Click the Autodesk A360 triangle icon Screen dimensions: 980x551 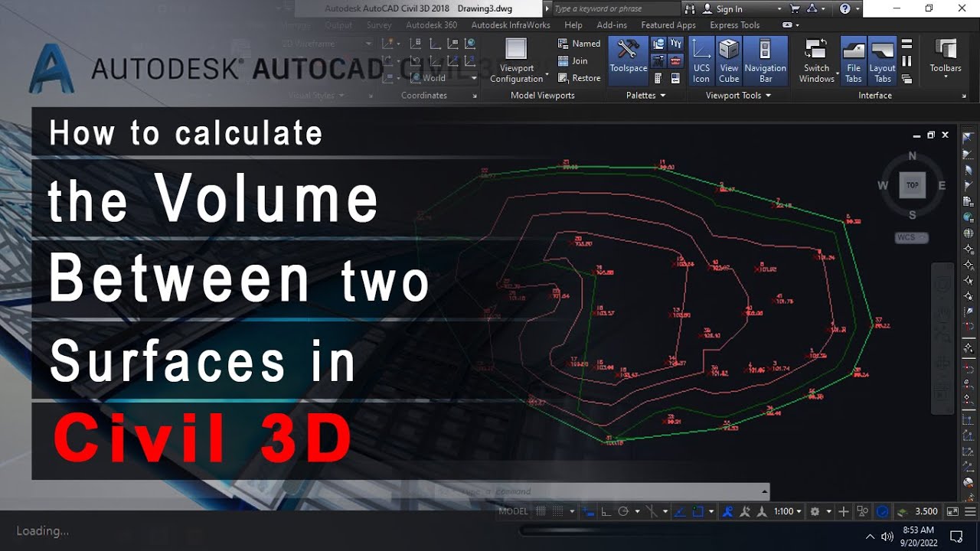pyautogui.click(x=812, y=9)
